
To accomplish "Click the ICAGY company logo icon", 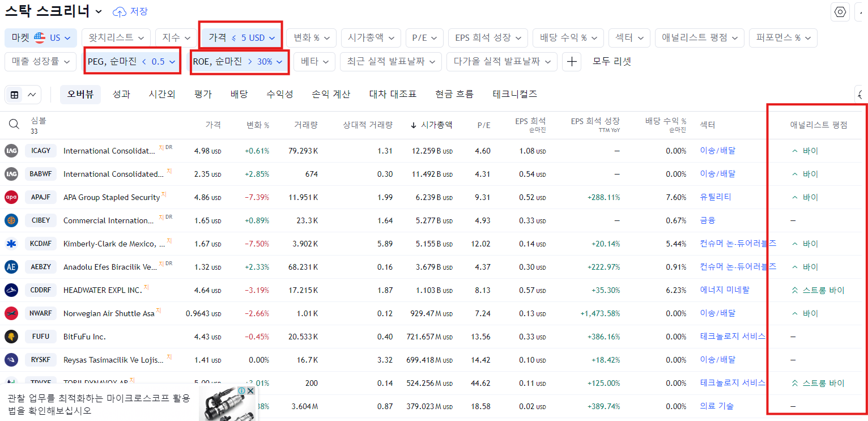I will coord(11,151).
